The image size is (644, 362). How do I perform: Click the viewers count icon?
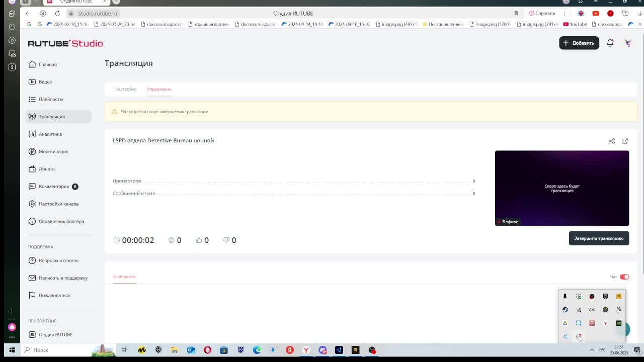pos(171,240)
